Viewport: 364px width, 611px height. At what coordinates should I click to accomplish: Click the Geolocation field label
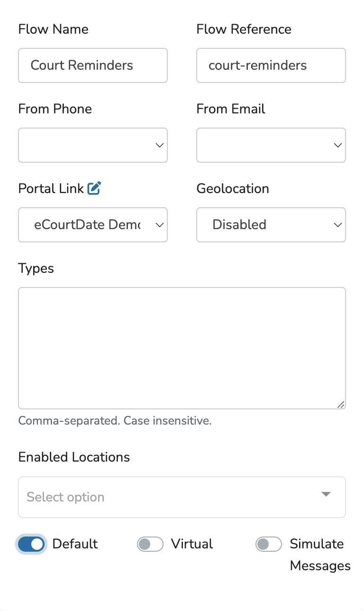[233, 188]
